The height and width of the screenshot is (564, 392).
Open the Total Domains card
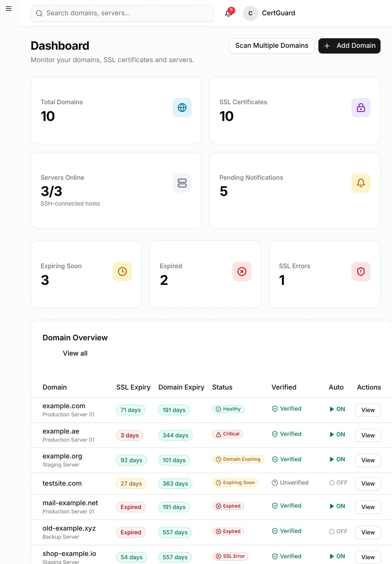(x=116, y=110)
